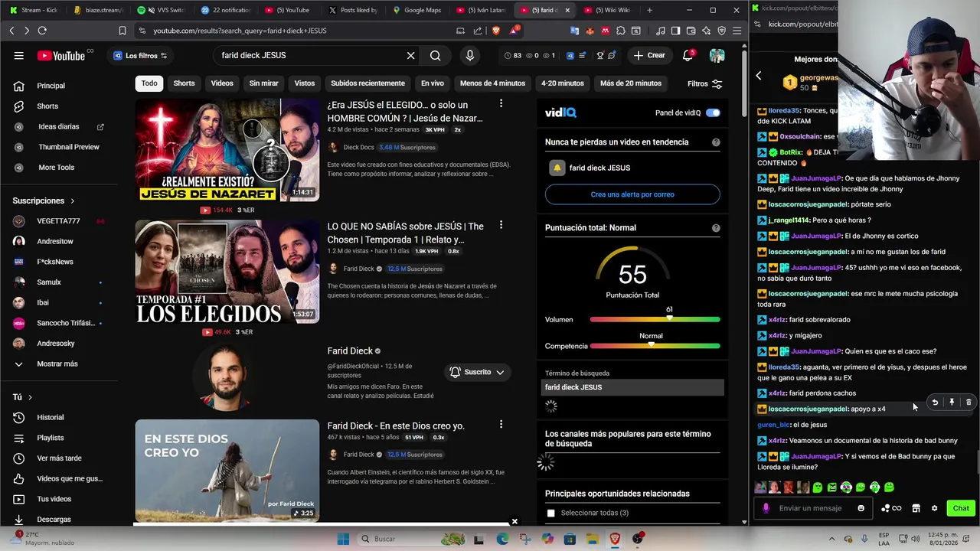Screen dimensions: 980x551
Task: Open Suscrito notification dropdown
Action: (477, 372)
